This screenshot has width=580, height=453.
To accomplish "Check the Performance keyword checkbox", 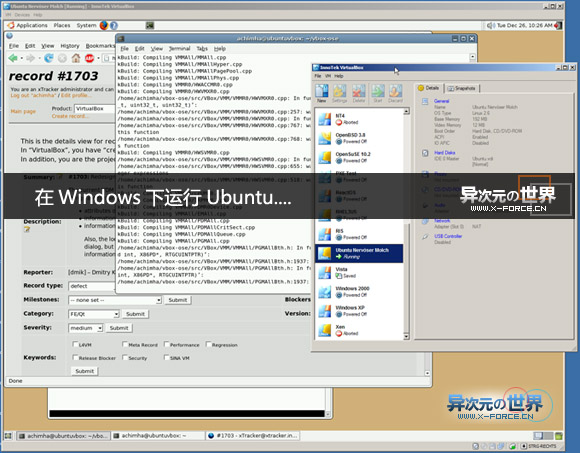I will point(166,344).
